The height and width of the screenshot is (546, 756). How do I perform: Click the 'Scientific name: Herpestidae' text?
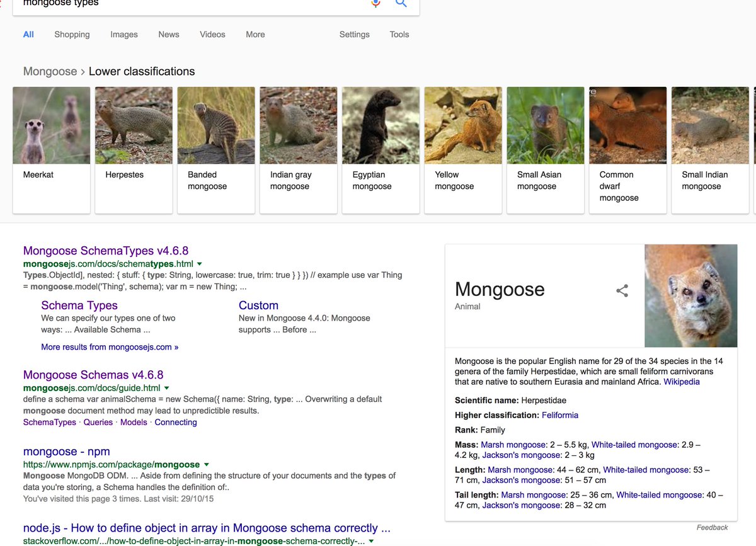click(510, 401)
